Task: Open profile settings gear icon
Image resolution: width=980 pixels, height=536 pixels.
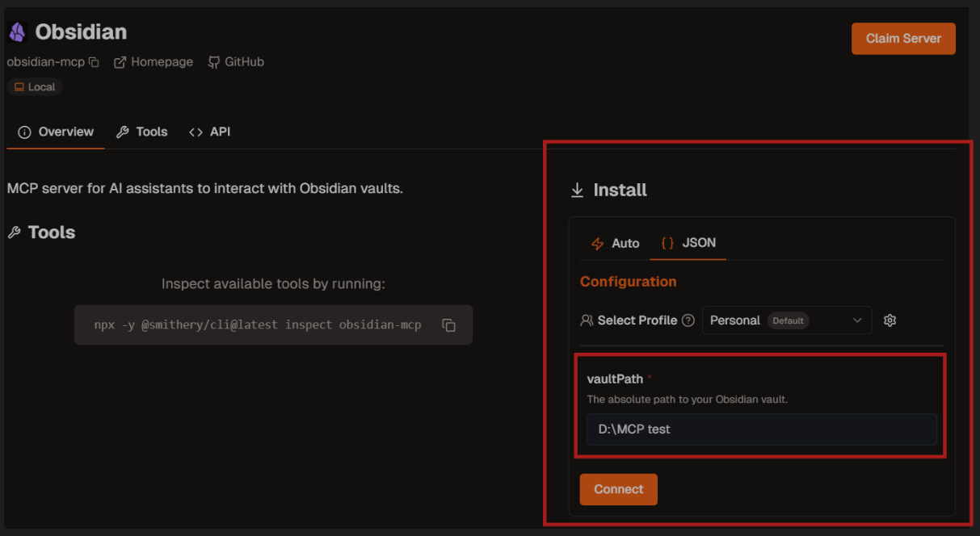Action: (890, 320)
